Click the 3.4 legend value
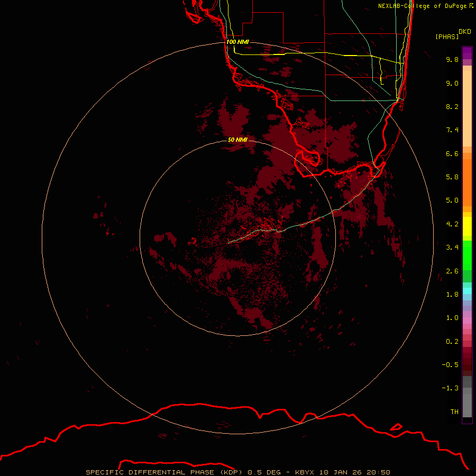This screenshot has height=476, width=476. (452, 248)
